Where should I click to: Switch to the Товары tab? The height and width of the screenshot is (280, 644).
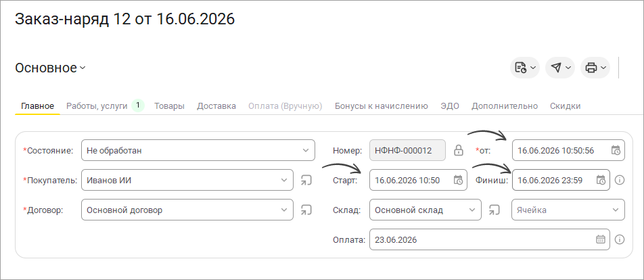point(169,106)
